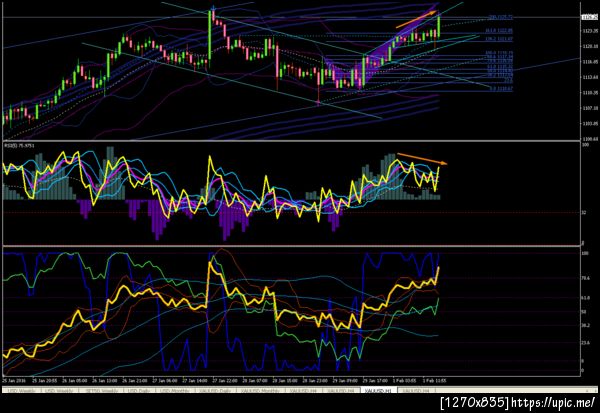Open the XAUUSD,Daily chart tab

[x=215, y=390]
